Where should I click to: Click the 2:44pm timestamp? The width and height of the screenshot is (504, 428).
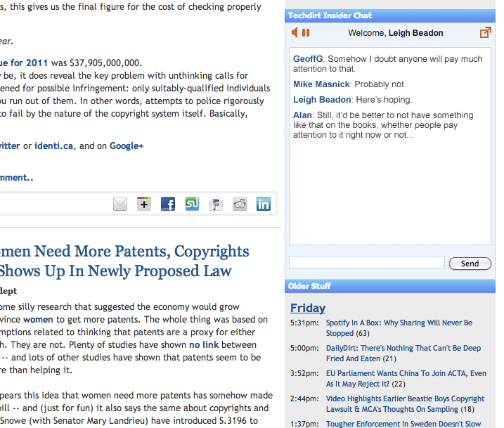click(304, 398)
